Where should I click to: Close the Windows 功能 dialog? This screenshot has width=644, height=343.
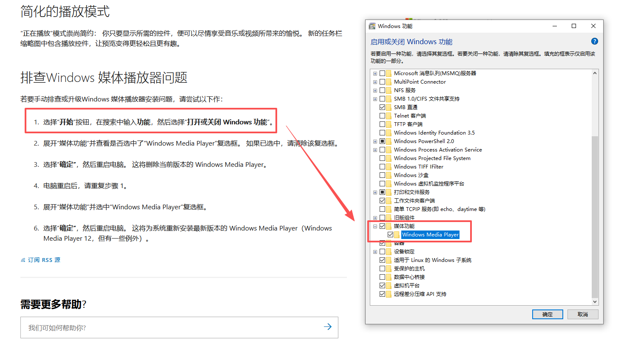click(x=593, y=26)
